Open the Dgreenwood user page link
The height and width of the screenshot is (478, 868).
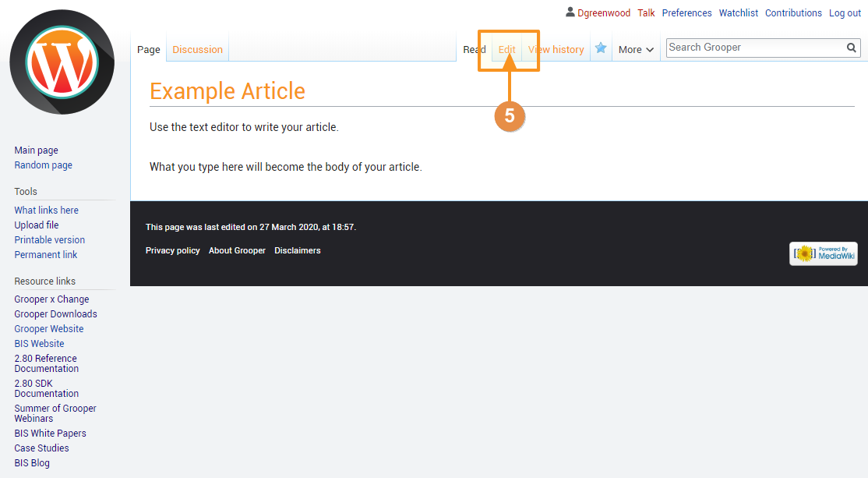603,12
